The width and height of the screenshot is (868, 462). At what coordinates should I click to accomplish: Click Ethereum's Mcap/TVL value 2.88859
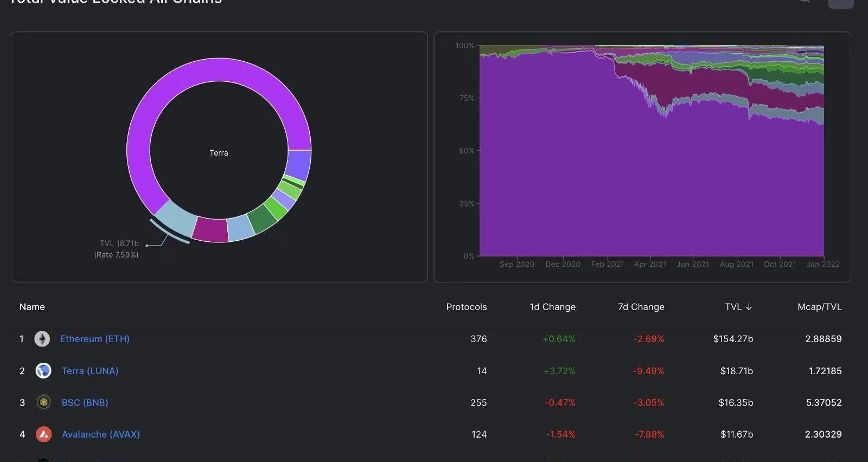824,339
